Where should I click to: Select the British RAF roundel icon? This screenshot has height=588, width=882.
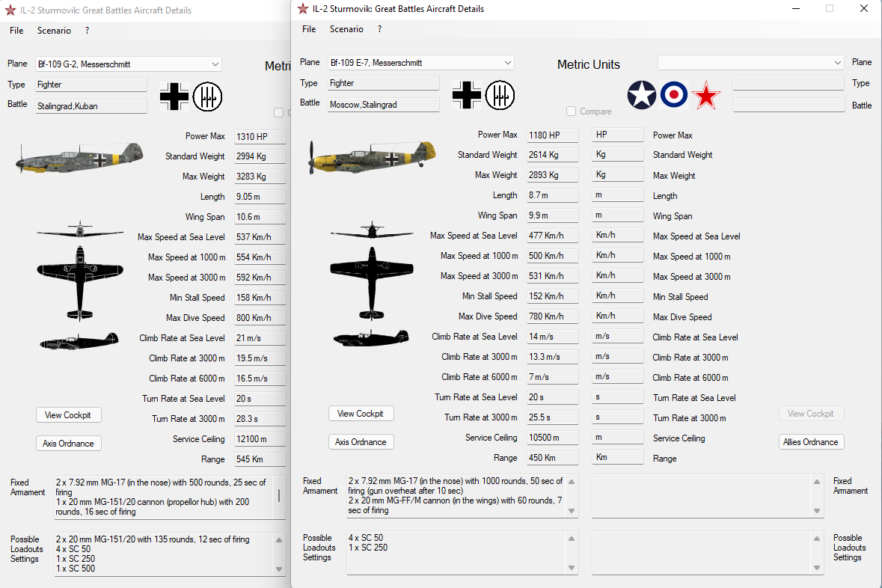674,94
